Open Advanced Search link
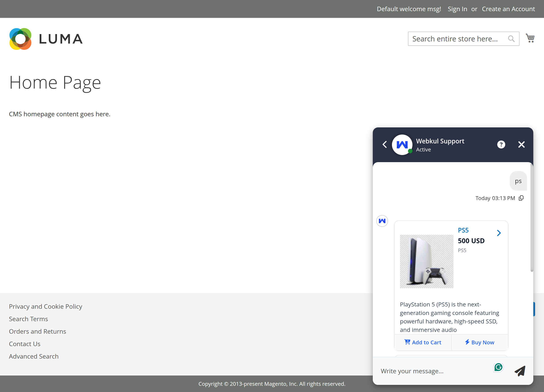544x392 pixels. [x=34, y=356]
